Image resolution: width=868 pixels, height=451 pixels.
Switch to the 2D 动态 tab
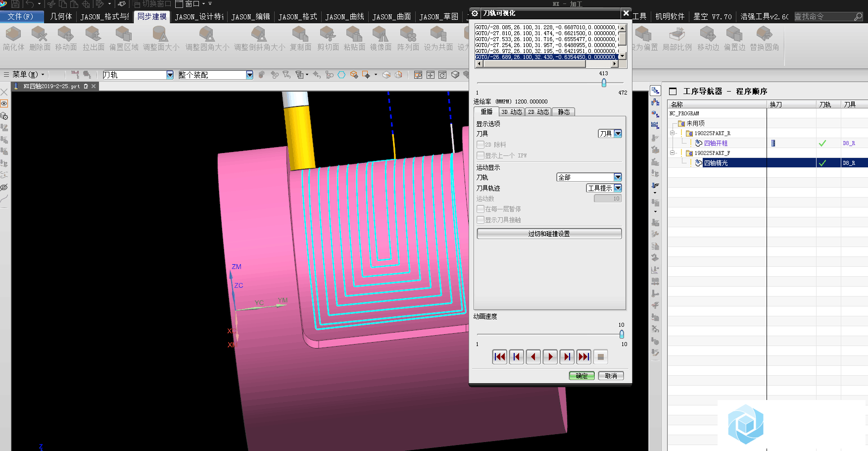click(x=538, y=112)
